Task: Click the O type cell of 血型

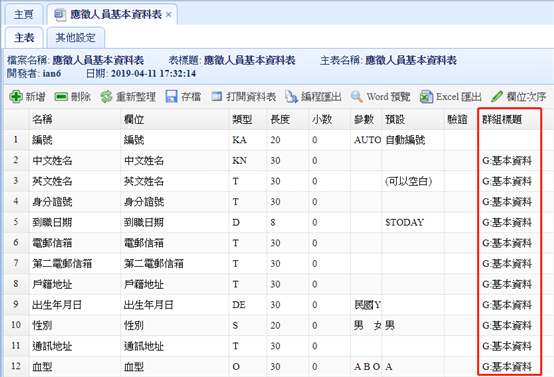Action: coord(248,366)
